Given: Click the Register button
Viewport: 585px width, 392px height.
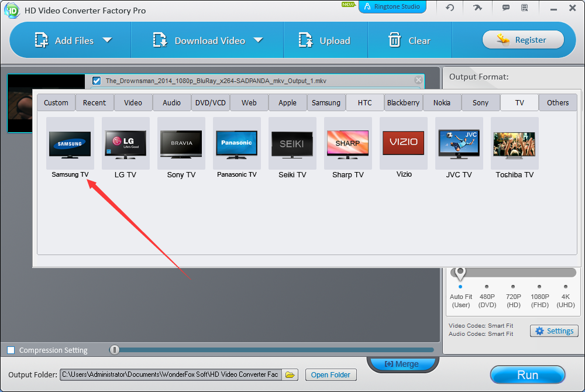Looking at the screenshot, I should tap(523, 40).
